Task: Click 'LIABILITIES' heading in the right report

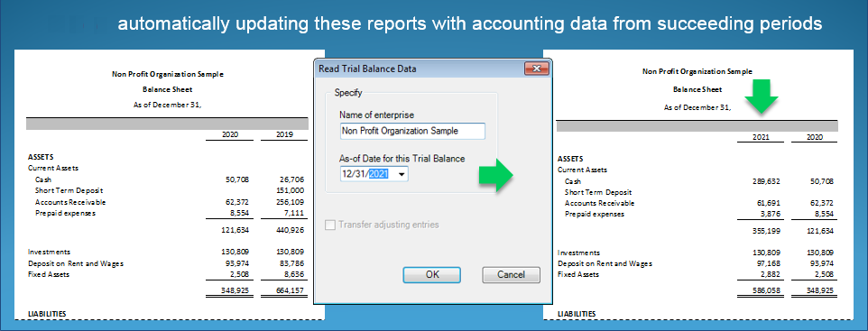Action: 577,314
